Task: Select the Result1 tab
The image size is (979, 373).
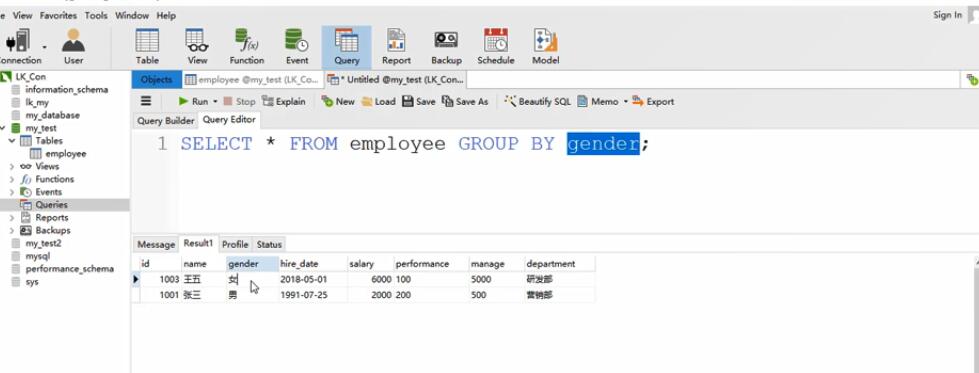Action: pyautogui.click(x=199, y=243)
